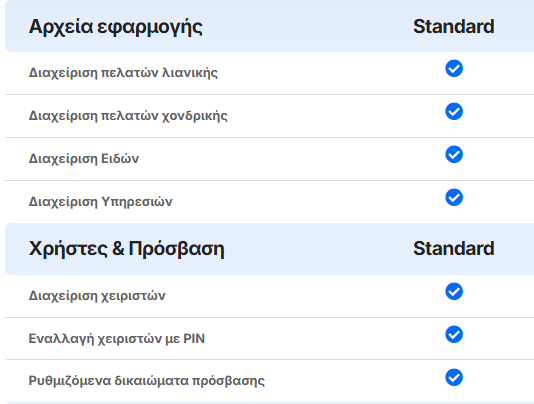Select the Αρχεία εφαρμογής section header
The height and width of the screenshot is (404, 534).
pyautogui.click(x=269, y=26)
